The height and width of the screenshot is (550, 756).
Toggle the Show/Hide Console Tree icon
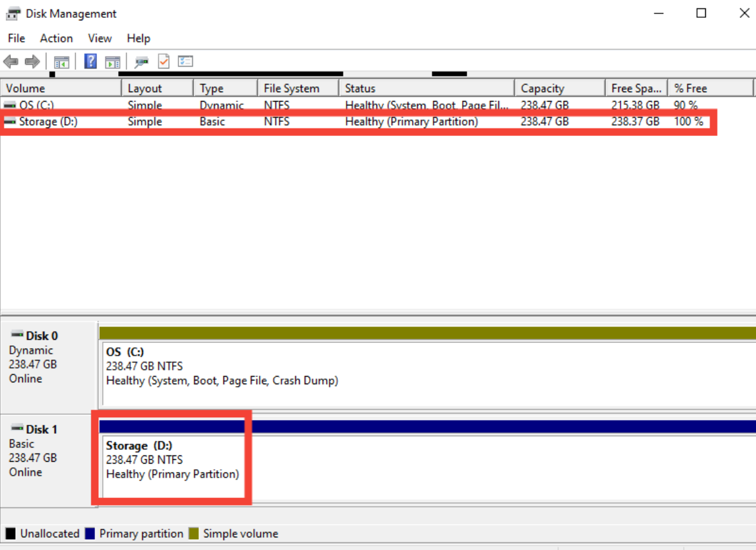point(61,62)
